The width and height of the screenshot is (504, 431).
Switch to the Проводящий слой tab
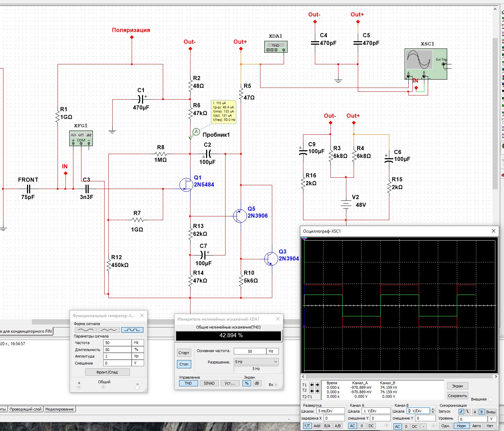click(26, 409)
